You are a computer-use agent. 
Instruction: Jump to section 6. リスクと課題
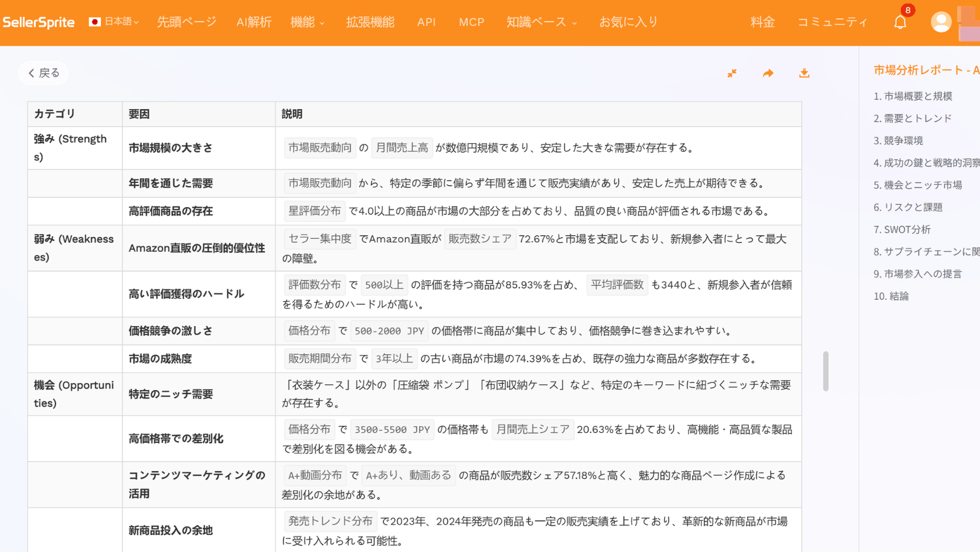908,208
